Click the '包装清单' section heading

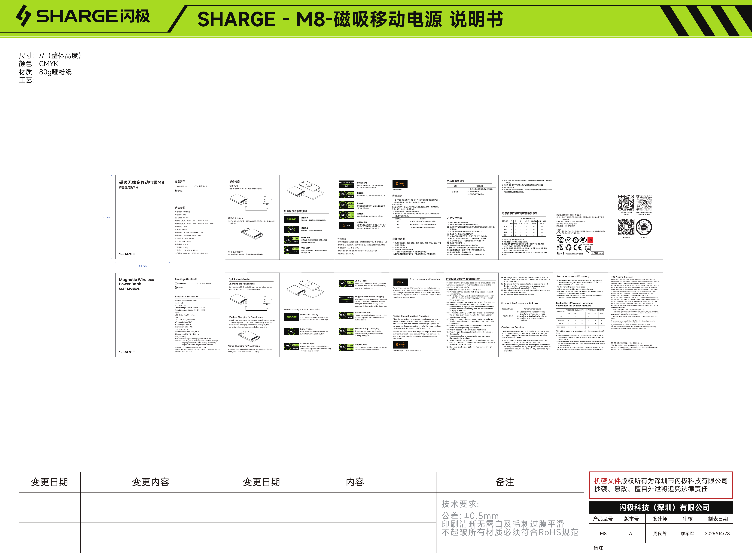(180, 182)
